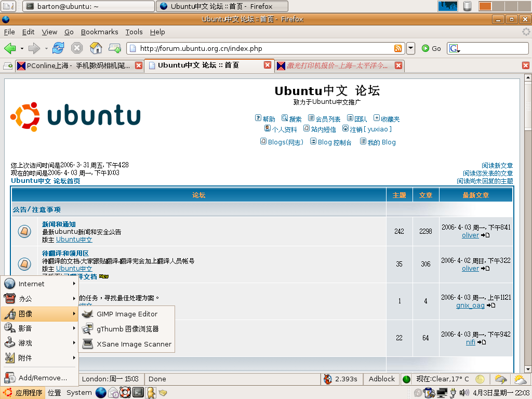This screenshot has width=532, height=399.
Task: Open the File menu
Action: point(9,32)
